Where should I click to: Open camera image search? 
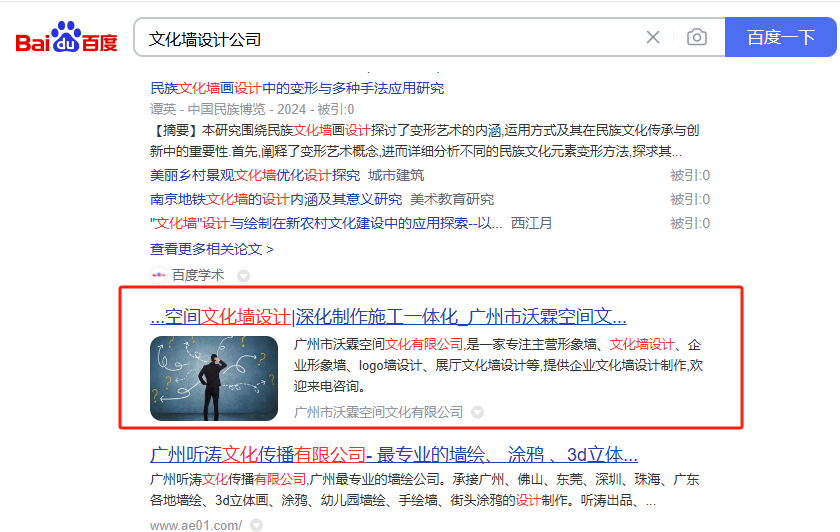coord(697,38)
